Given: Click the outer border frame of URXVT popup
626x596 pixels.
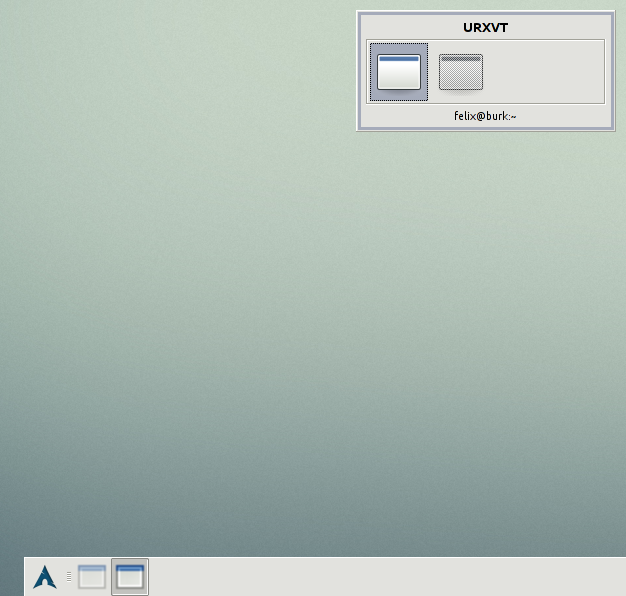Looking at the screenshot, I should click(x=358, y=70).
